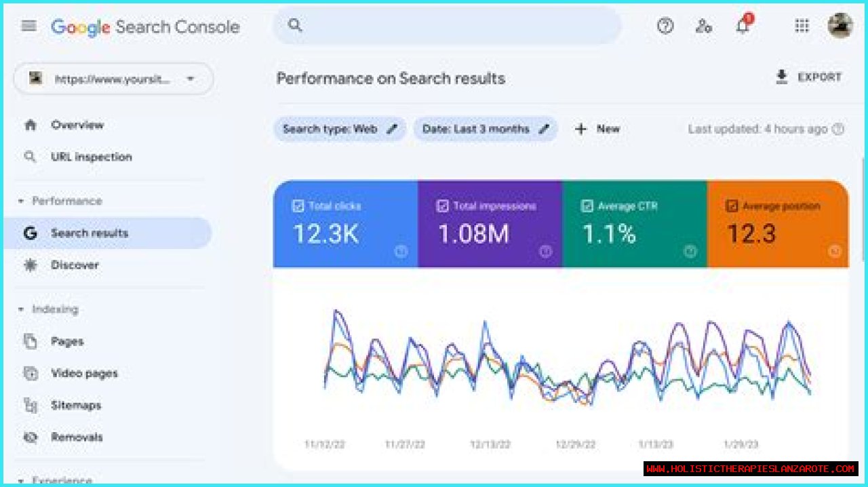Click the Export button
868x487 pixels.
pyautogui.click(x=809, y=77)
